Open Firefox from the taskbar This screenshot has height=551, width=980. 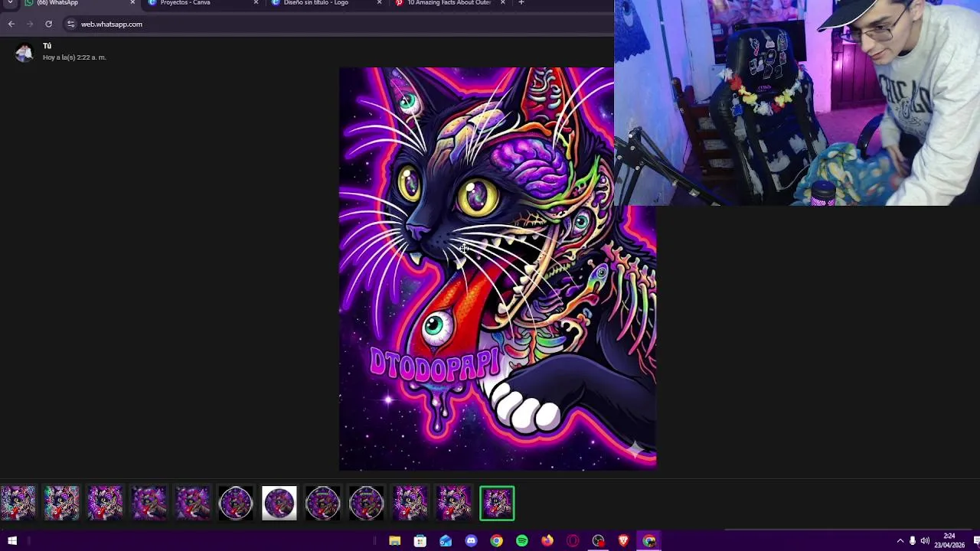547,541
